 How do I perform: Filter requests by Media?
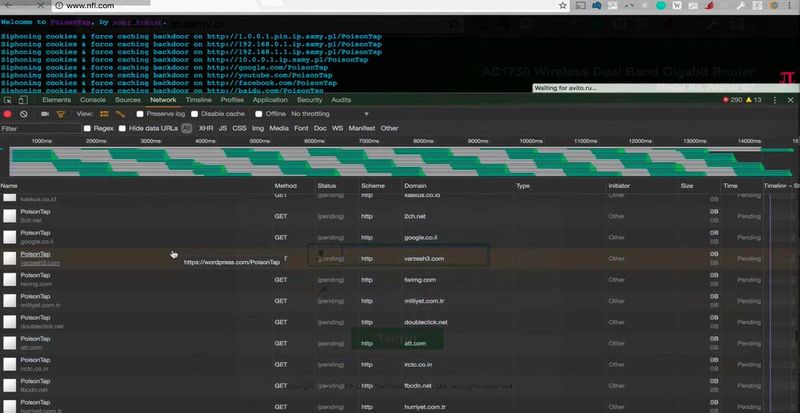point(279,128)
